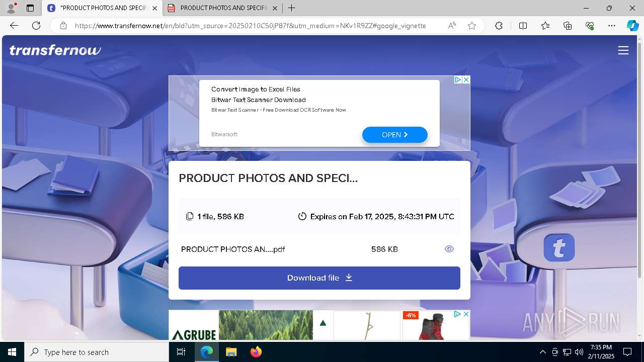Open AdChoices info on top ad
The height and width of the screenshot is (362, 644).
pyautogui.click(x=458, y=79)
